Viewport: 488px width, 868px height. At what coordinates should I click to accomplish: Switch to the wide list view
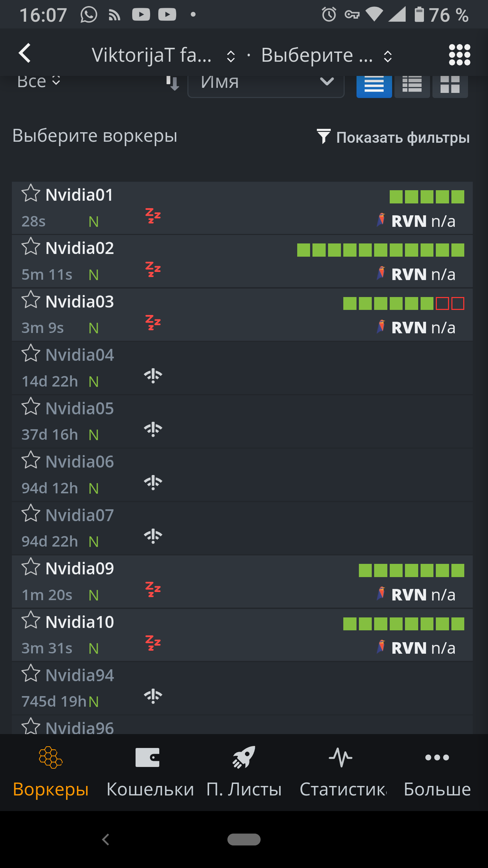coord(374,85)
